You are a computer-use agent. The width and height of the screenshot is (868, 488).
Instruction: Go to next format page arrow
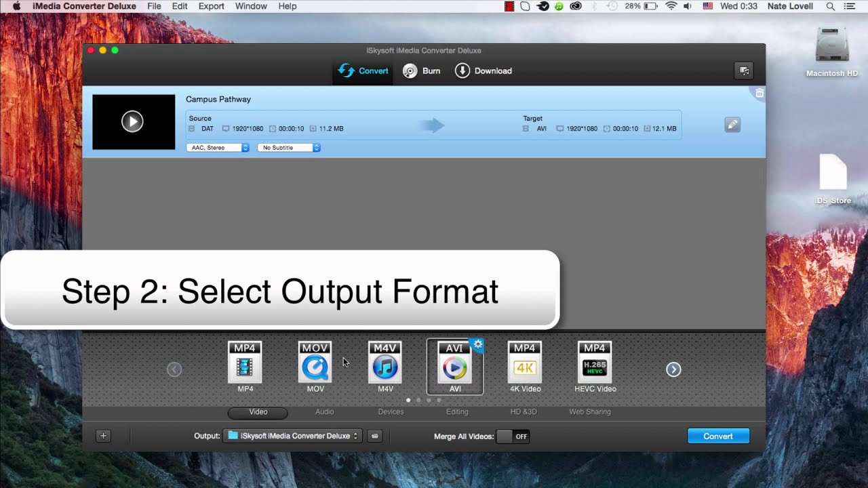(x=673, y=369)
